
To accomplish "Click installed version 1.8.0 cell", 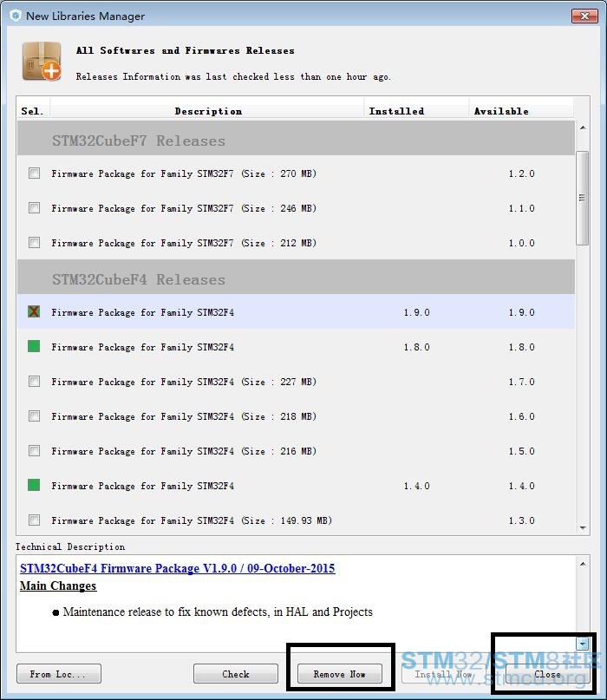I will point(416,347).
